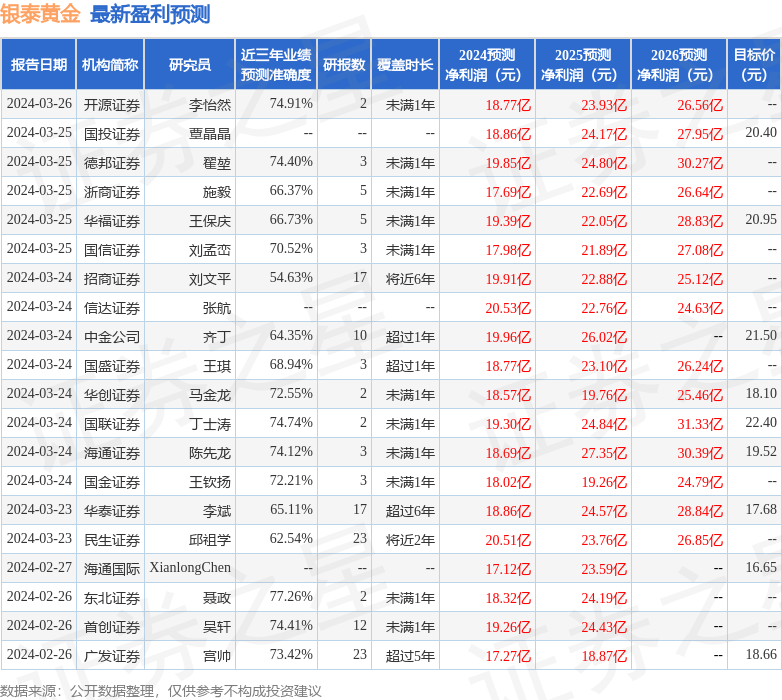The width and height of the screenshot is (782, 700).
Task: Select the 招商证券 cell
Action: [x=112, y=278]
